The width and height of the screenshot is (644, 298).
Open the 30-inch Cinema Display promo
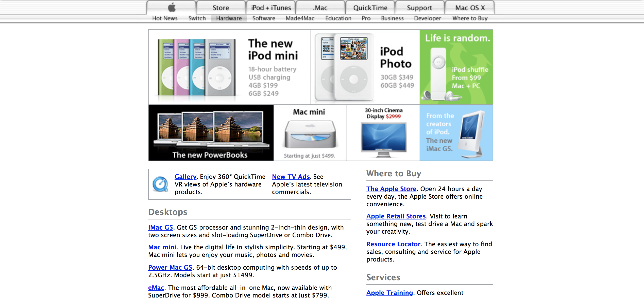coord(383,133)
